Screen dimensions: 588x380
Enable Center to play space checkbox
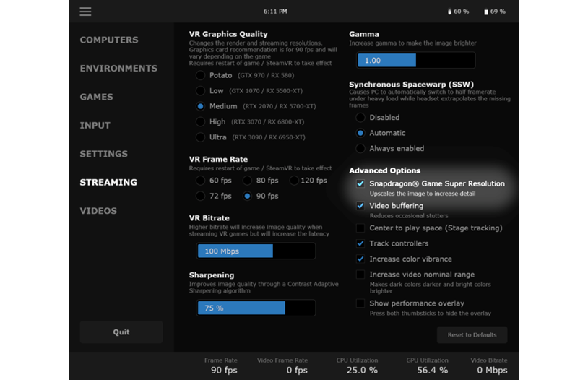(x=360, y=228)
